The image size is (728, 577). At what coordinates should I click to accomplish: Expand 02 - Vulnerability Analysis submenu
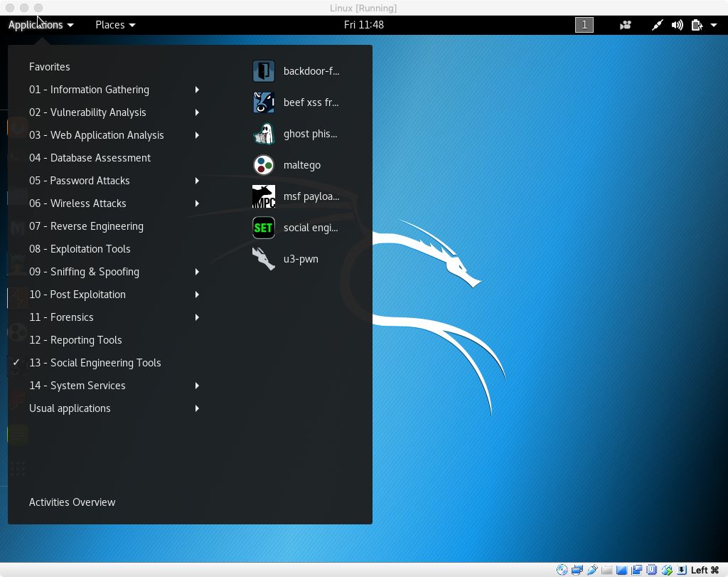tap(114, 112)
